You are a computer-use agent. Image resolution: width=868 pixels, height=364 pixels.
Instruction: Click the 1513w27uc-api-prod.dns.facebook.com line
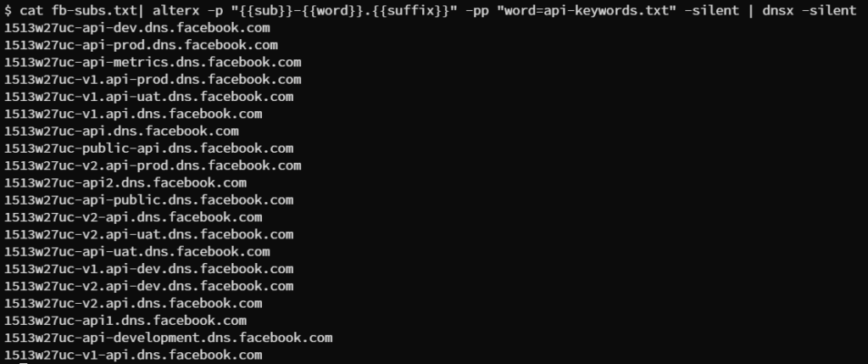pyautogui.click(x=142, y=45)
